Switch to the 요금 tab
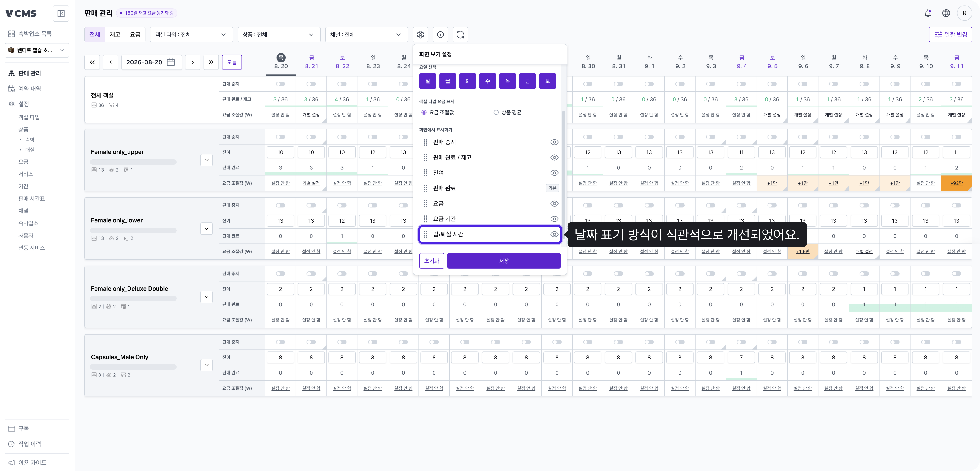Viewport: 980px width, 471px height. click(135, 35)
